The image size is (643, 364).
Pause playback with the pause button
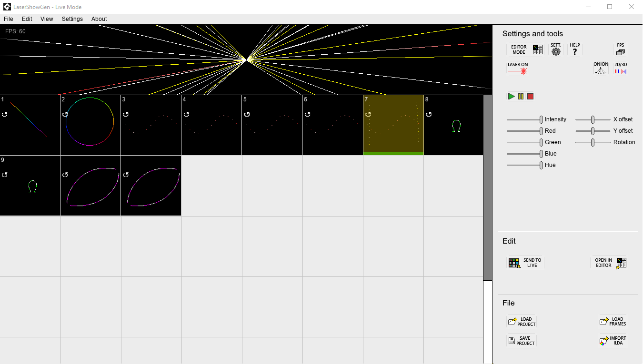[x=521, y=97]
